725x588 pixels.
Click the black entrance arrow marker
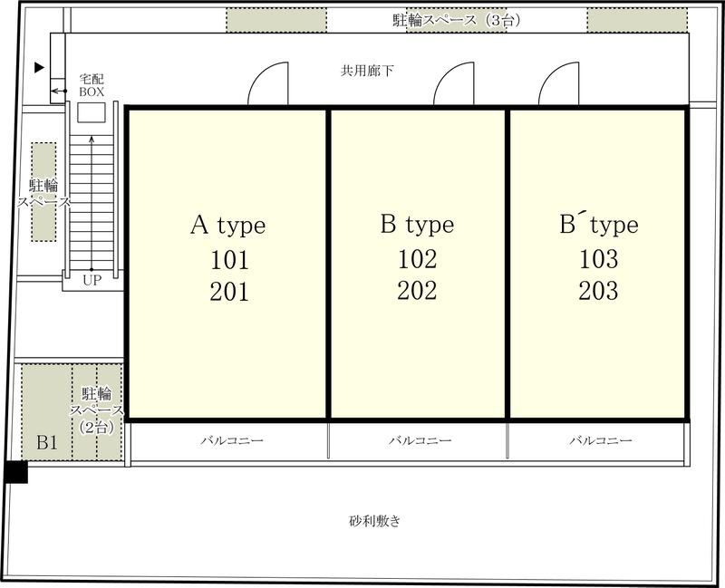pyautogui.click(x=39, y=67)
